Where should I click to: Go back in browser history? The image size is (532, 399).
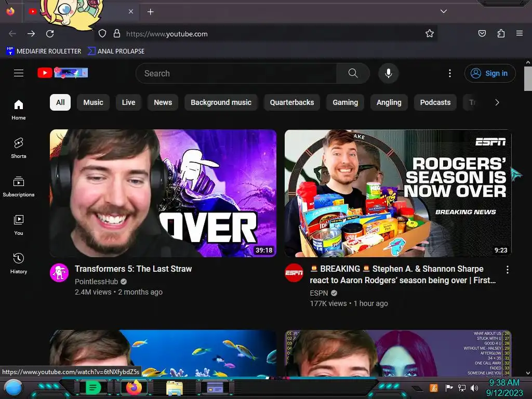click(12, 34)
